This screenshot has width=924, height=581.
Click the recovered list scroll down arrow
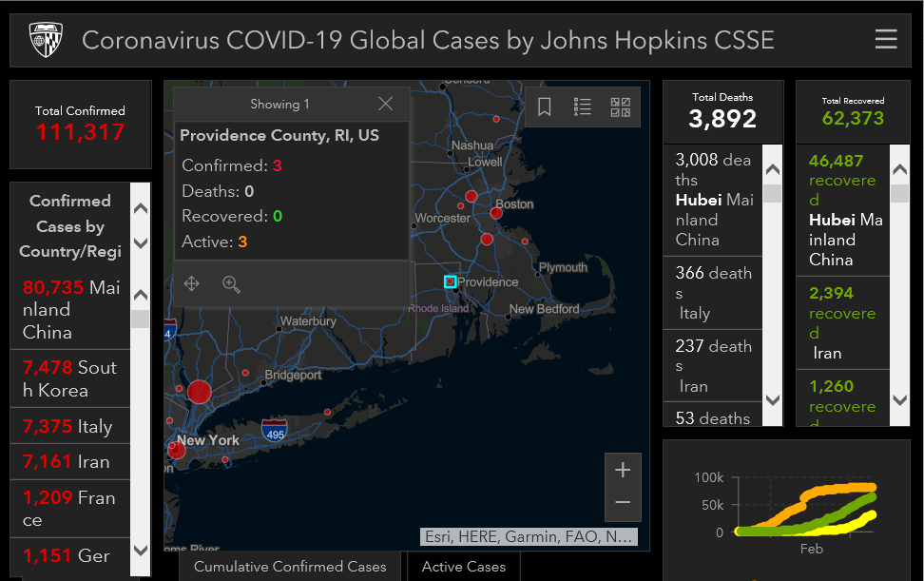tap(900, 400)
